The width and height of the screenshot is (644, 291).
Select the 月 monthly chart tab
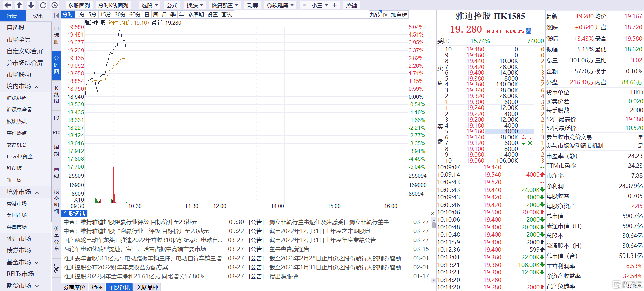164,15
